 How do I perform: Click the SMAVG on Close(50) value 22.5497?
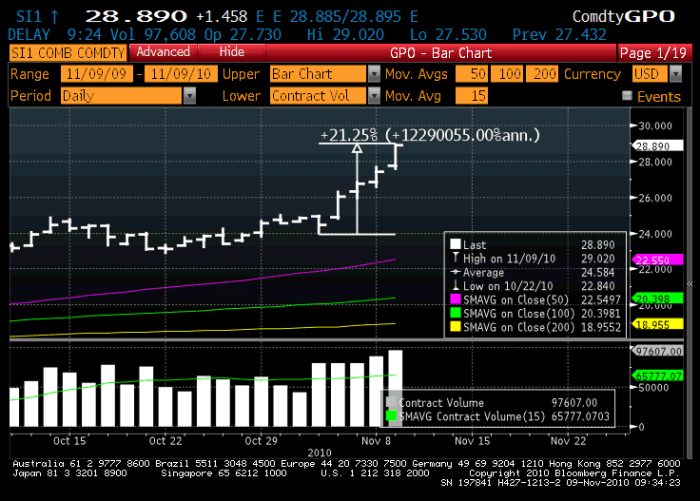click(x=600, y=300)
